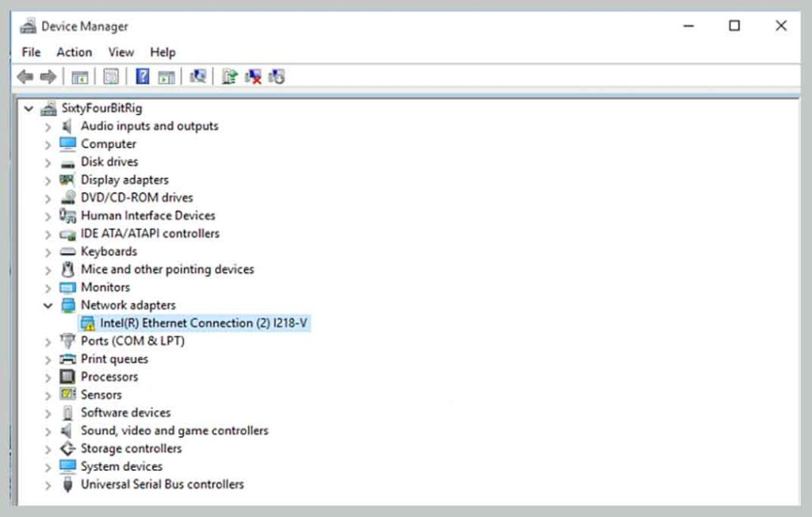
Task: Open the Action menu
Action: [73, 52]
